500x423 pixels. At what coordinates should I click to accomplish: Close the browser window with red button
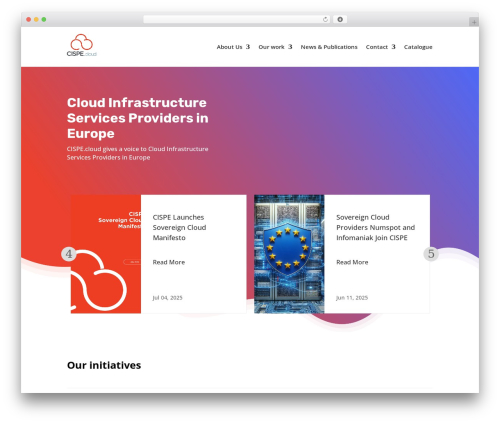29,19
